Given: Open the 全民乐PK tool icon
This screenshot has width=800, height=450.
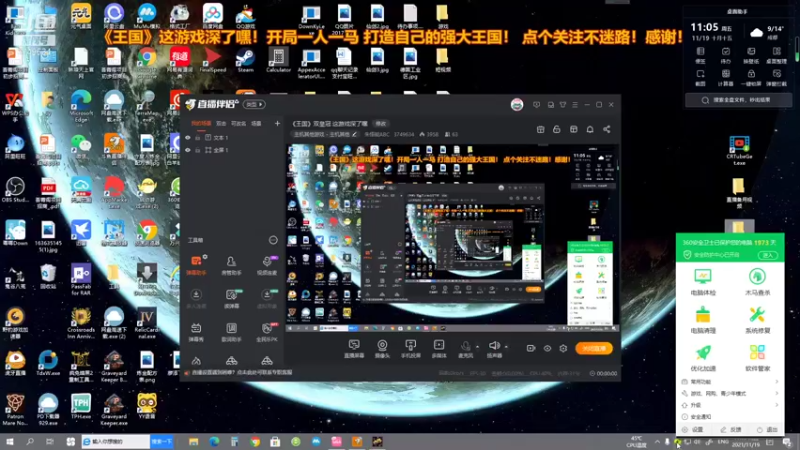Looking at the screenshot, I should pos(267,332).
